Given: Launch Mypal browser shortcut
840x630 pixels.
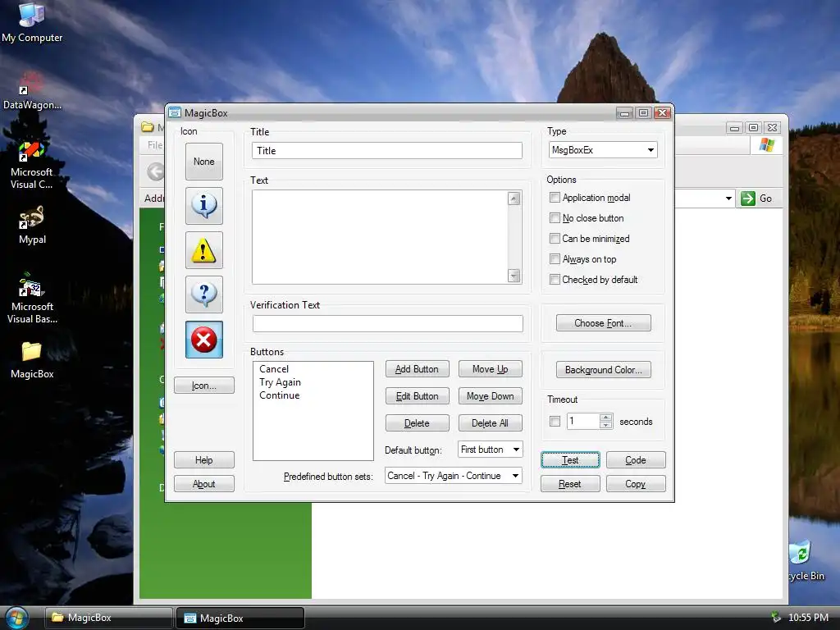Looking at the screenshot, I should (x=32, y=225).
